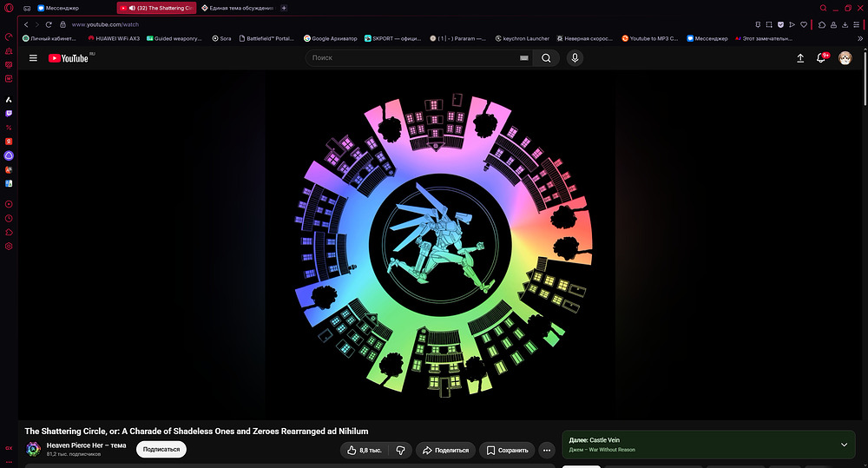Open the Yandex shortcut in sidebar

(x=9, y=142)
